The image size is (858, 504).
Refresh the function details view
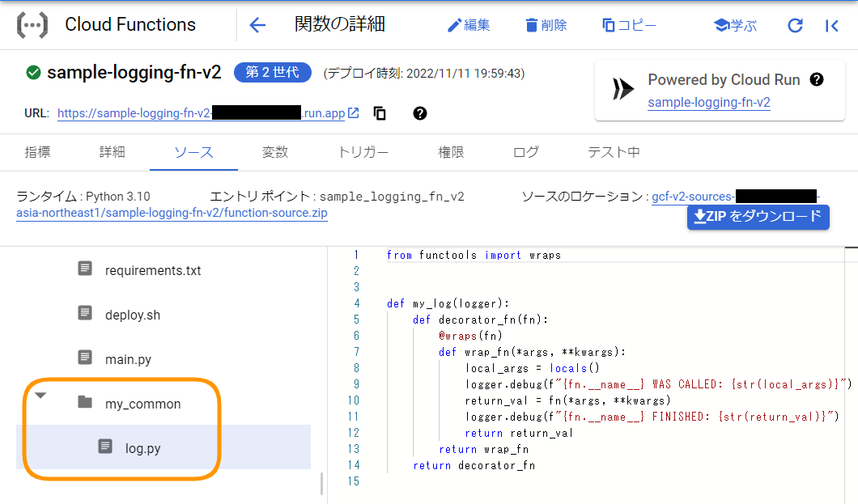tap(794, 25)
